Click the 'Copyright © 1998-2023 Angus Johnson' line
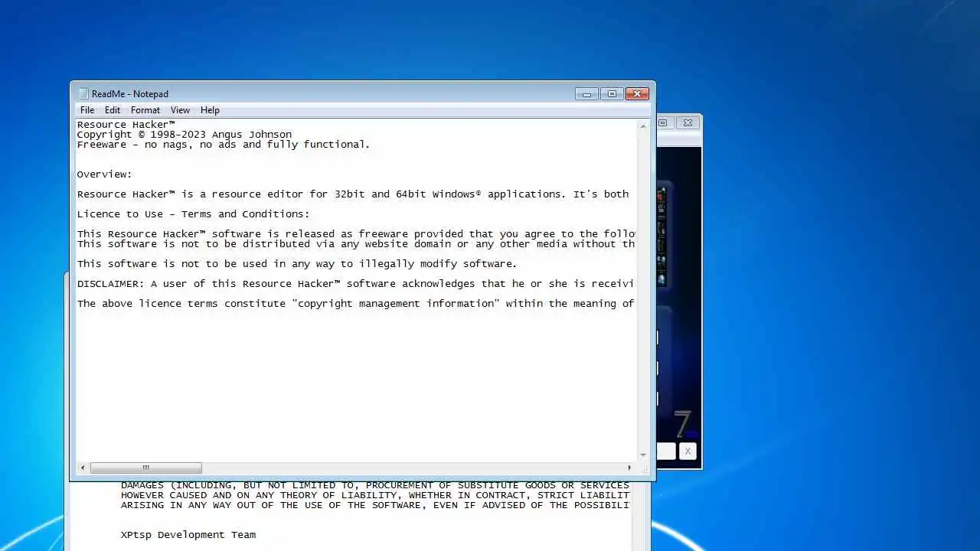This screenshot has height=551, width=980. (185, 134)
